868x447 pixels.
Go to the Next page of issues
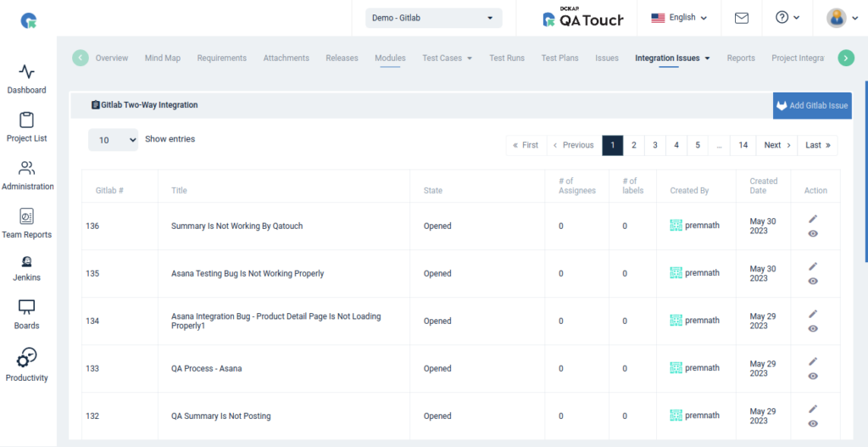pyautogui.click(x=777, y=145)
